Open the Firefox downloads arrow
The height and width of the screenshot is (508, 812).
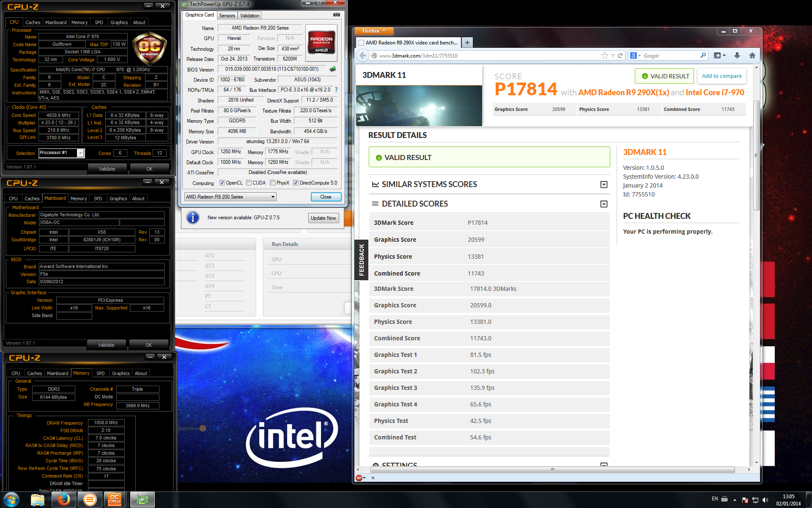tap(737, 55)
